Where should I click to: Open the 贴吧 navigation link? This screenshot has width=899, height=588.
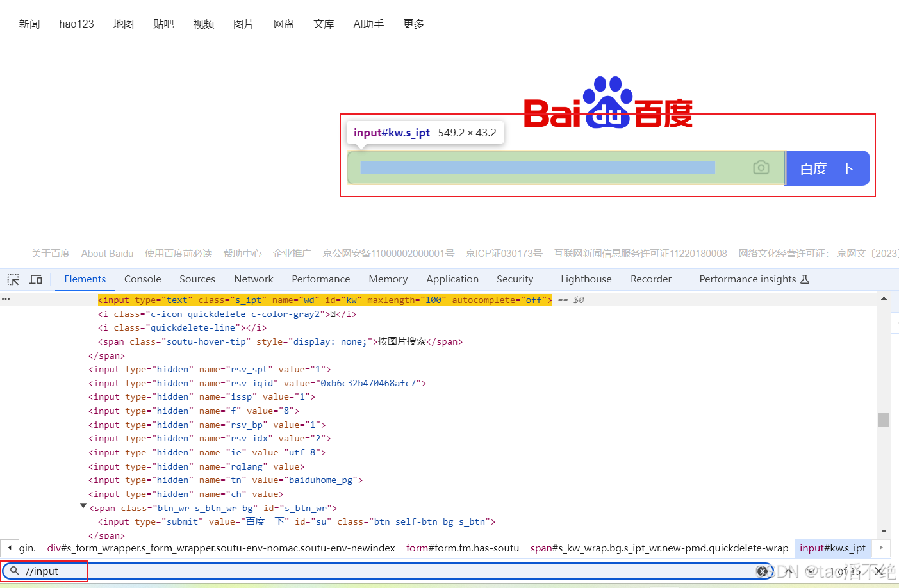coord(163,24)
